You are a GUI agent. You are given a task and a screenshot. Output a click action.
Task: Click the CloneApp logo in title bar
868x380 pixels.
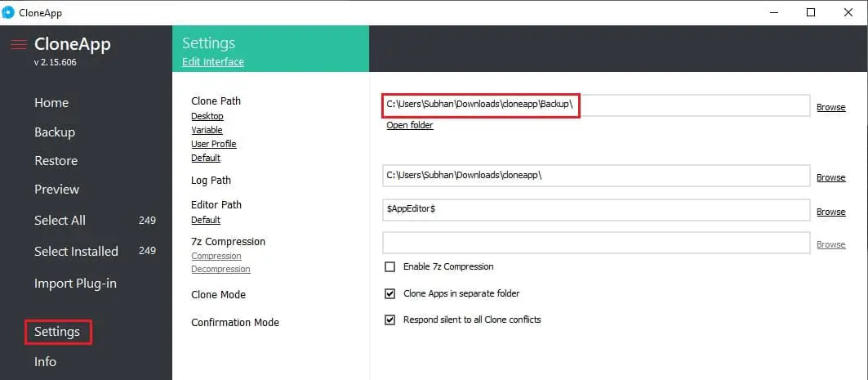(x=7, y=12)
